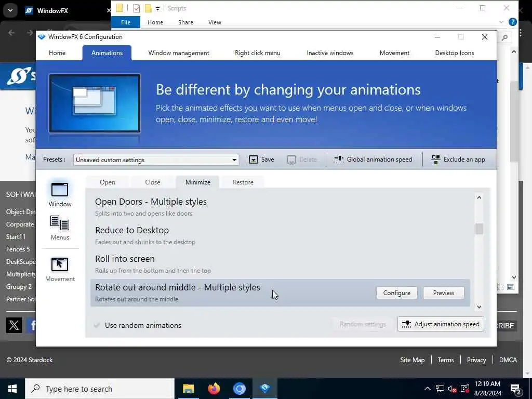The width and height of the screenshot is (532, 399).
Task: Show hidden system tray icons
Action: (428, 389)
